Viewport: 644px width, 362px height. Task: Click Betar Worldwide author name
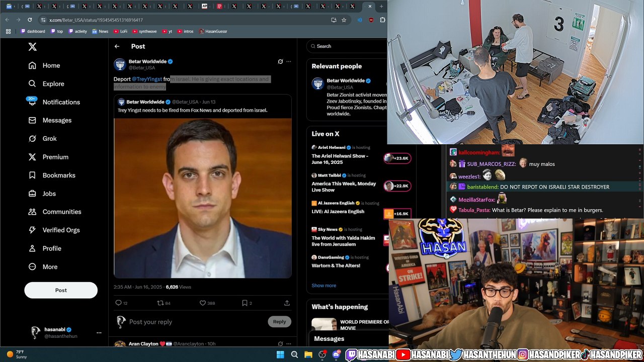pos(147,61)
